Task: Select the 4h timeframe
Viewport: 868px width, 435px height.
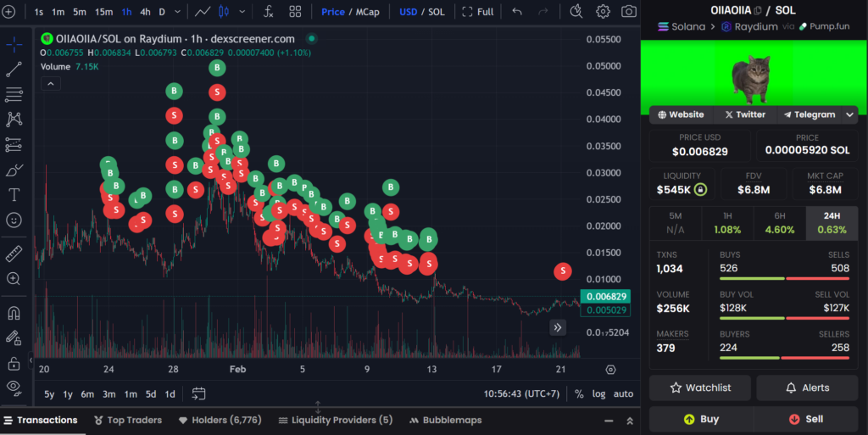Action: click(x=145, y=12)
